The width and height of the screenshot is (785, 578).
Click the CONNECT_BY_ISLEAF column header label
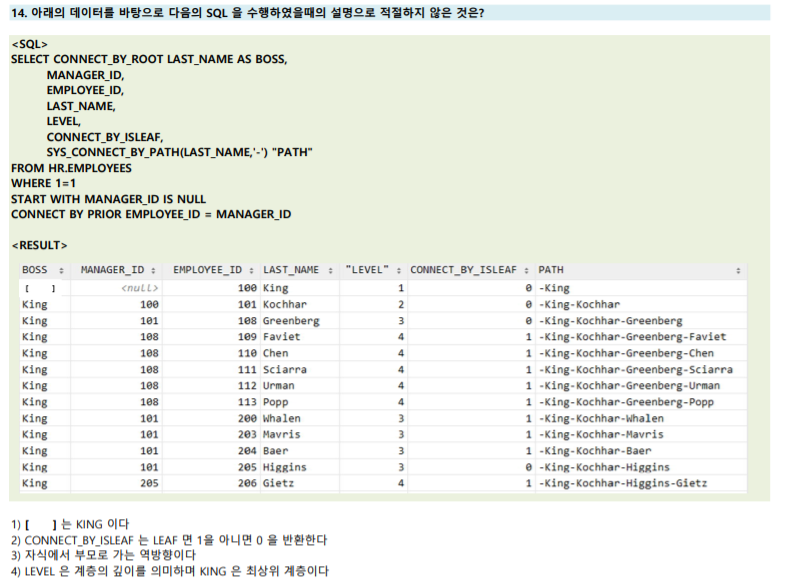point(463,270)
